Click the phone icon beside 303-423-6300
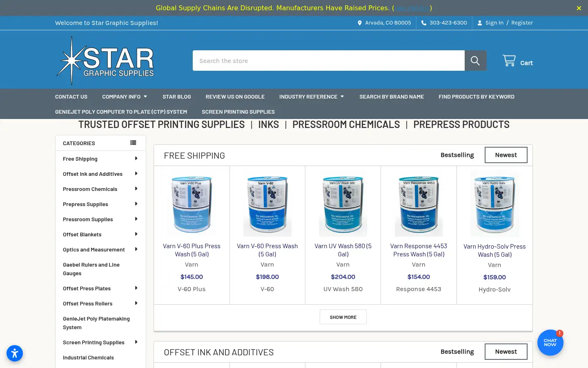 coord(424,23)
